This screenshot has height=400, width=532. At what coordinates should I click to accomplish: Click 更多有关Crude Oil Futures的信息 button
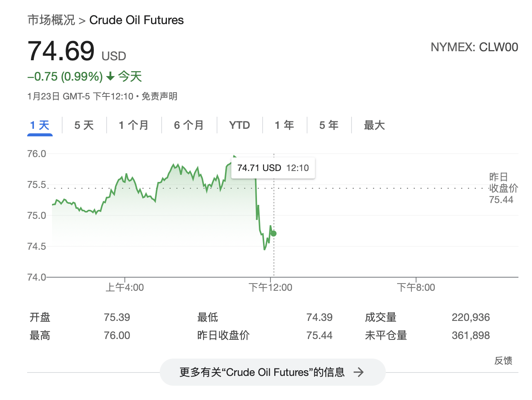coord(273,372)
